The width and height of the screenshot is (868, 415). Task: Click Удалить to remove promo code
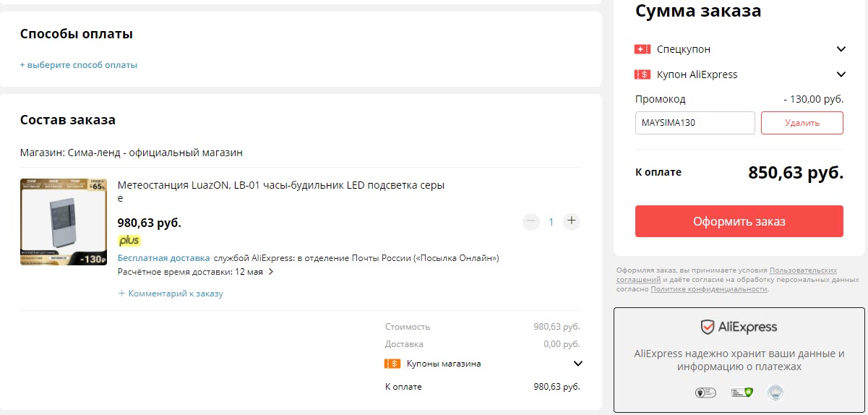[802, 123]
